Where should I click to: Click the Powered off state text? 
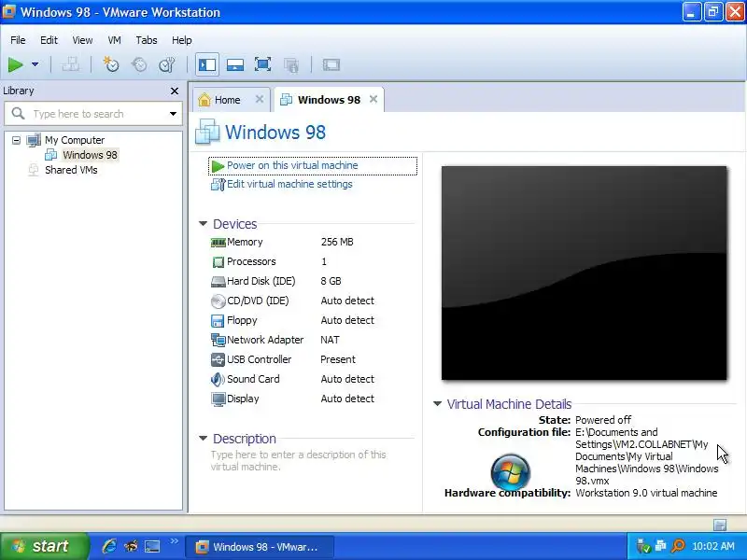click(603, 420)
